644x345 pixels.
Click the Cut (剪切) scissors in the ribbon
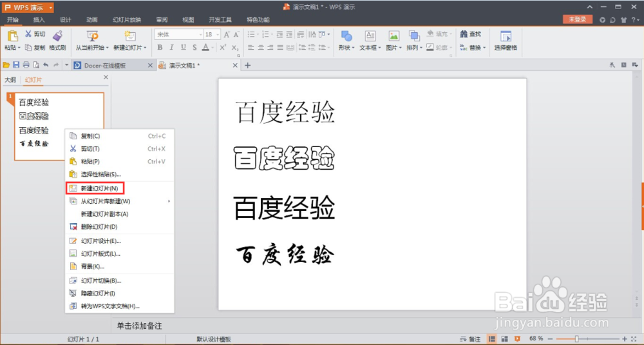tap(28, 34)
